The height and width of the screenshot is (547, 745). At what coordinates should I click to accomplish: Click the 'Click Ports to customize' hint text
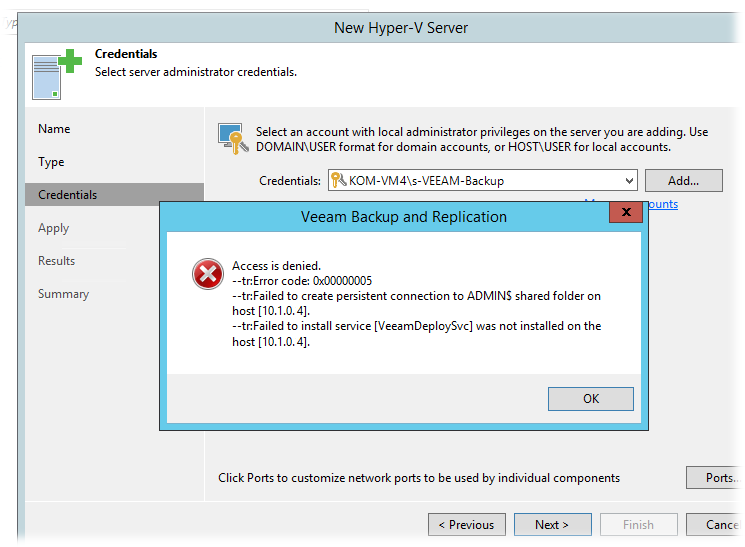click(419, 478)
